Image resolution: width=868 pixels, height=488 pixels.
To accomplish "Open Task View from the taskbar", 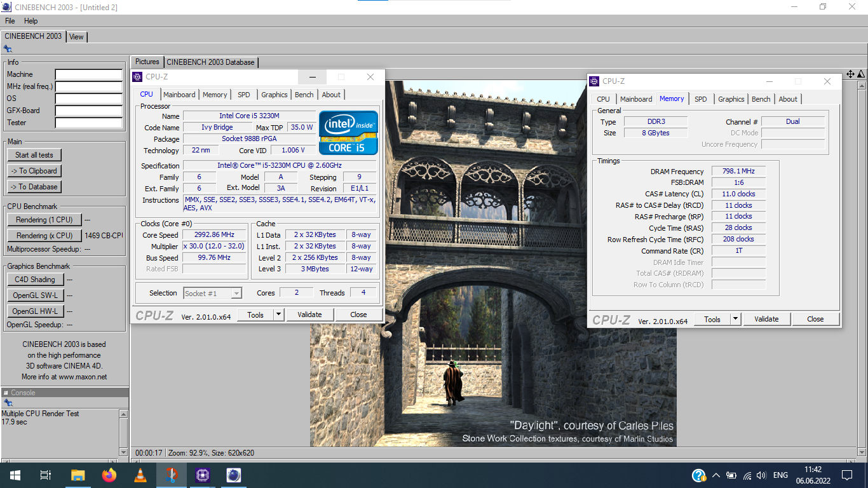I will tap(45, 475).
